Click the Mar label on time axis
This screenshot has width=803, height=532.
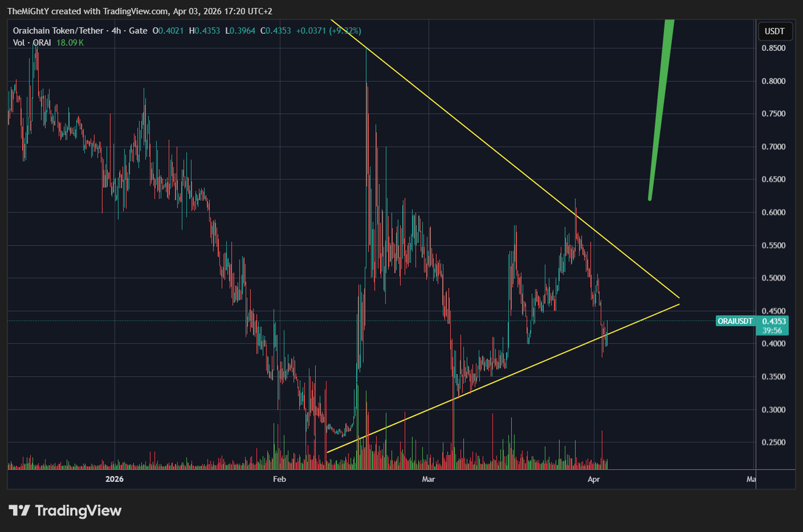(x=428, y=479)
